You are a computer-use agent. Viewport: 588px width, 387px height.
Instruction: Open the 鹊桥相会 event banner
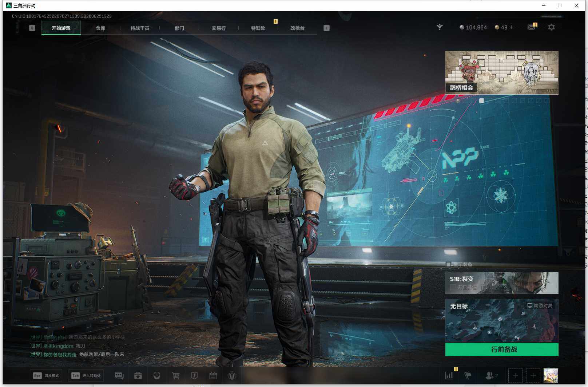(502, 72)
